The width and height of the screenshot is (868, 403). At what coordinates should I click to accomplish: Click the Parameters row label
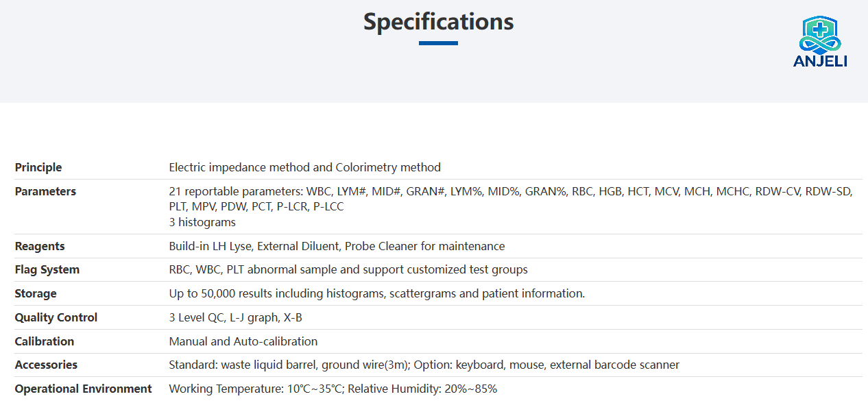click(45, 191)
